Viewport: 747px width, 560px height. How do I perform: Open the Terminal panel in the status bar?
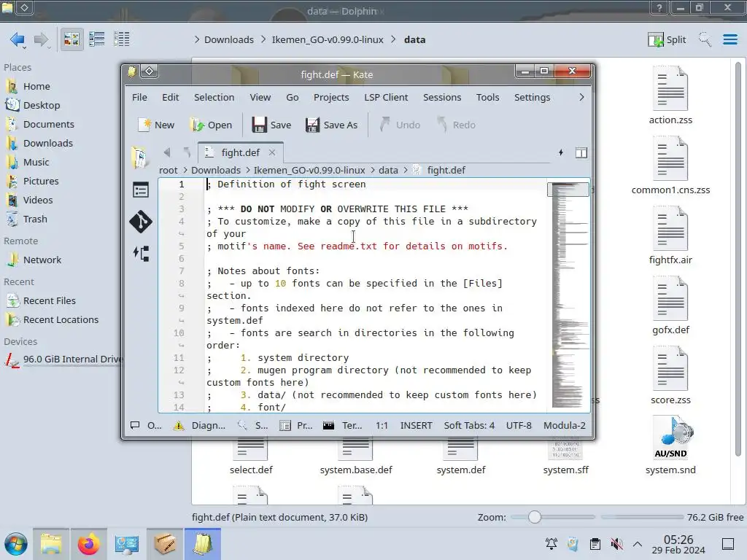pyautogui.click(x=343, y=425)
